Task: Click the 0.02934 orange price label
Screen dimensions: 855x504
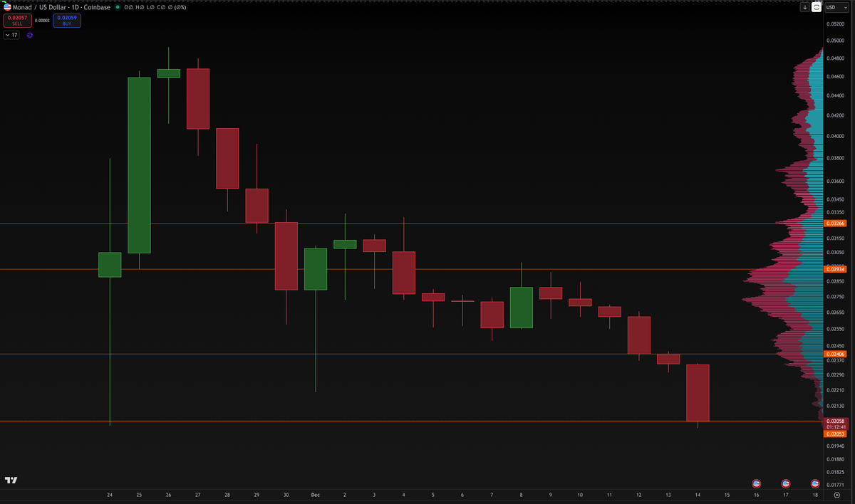Action: [835, 269]
